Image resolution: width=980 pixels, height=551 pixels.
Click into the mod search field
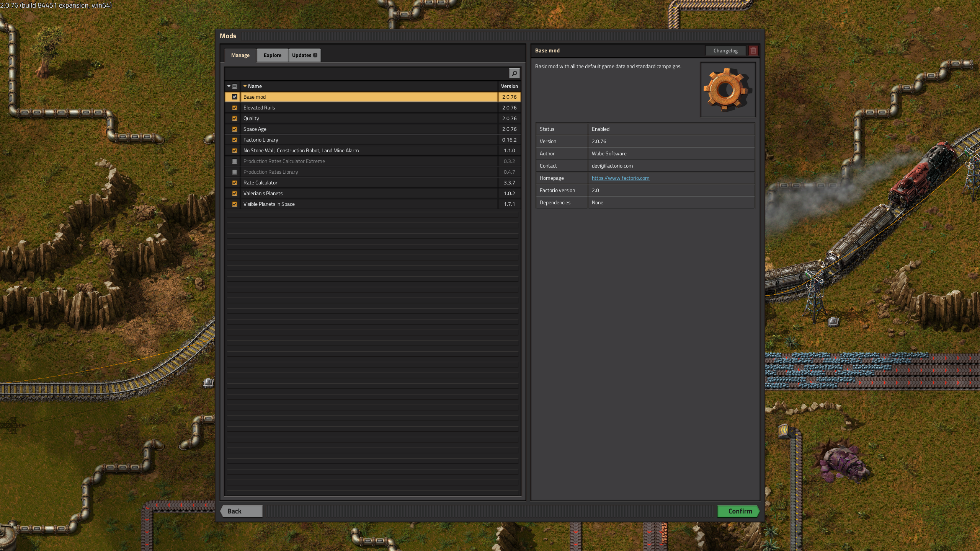pyautogui.click(x=367, y=73)
